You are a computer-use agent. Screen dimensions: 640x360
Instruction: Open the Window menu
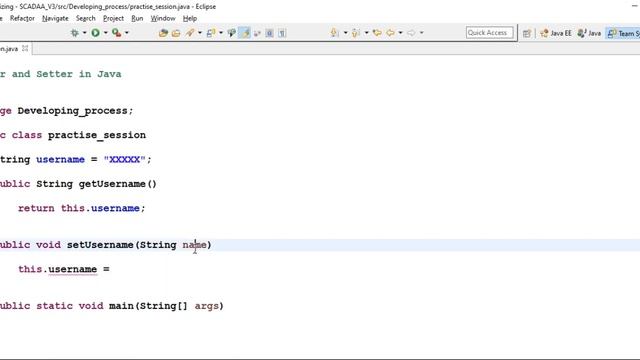click(163, 18)
